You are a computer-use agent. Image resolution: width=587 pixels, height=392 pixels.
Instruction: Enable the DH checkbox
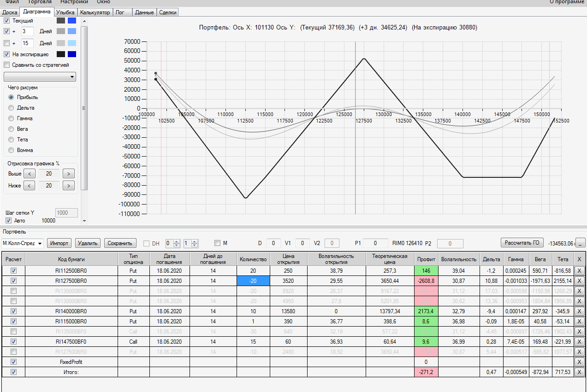(147, 243)
